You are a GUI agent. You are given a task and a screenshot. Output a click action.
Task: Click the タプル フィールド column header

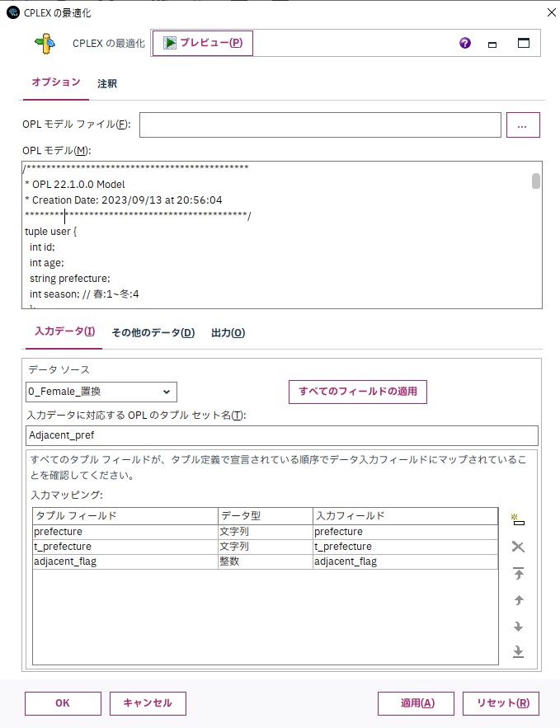(125, 516)
